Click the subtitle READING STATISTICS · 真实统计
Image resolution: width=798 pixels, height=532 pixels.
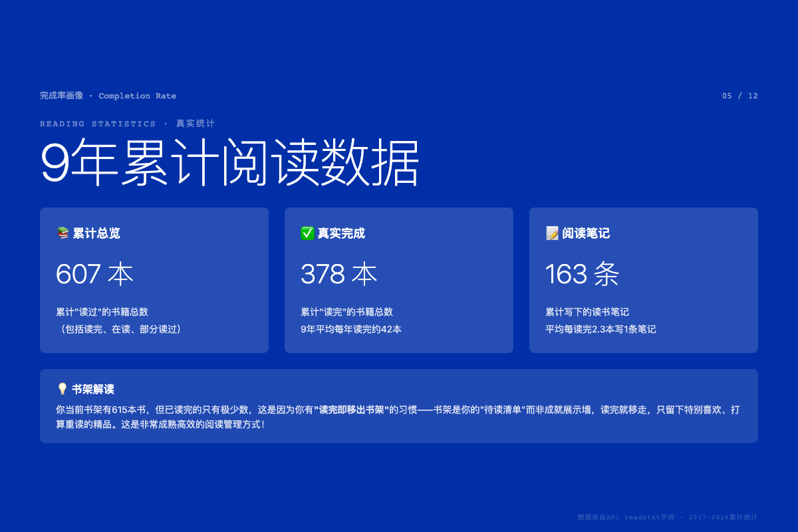tap(128, 124)
